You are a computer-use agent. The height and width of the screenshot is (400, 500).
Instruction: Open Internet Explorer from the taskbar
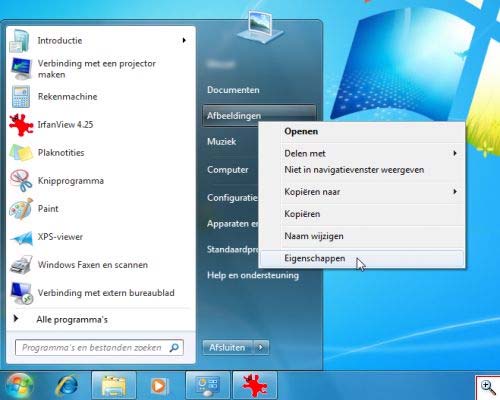click(67, 386)
